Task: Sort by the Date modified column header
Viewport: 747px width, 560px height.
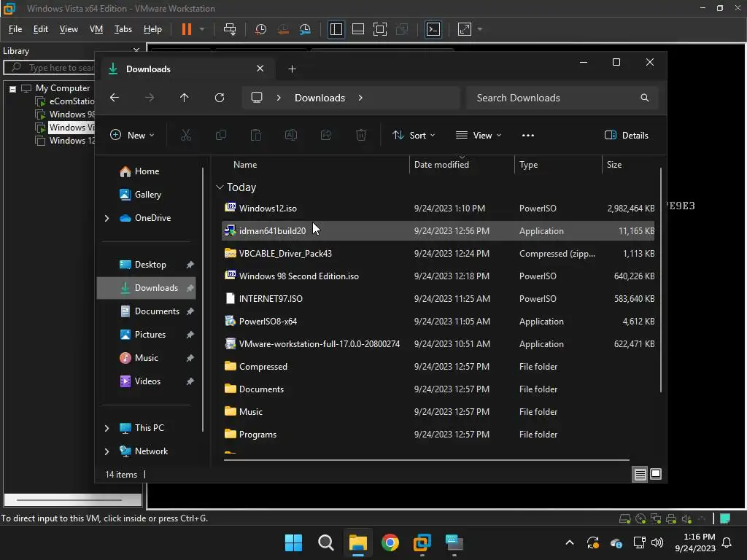Action: tap(462, 165)
